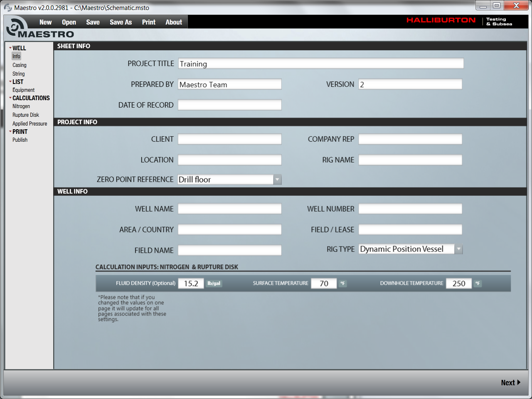Open the About menu
The height and width of the screenshot is (399, 532).
pos(174,22)
